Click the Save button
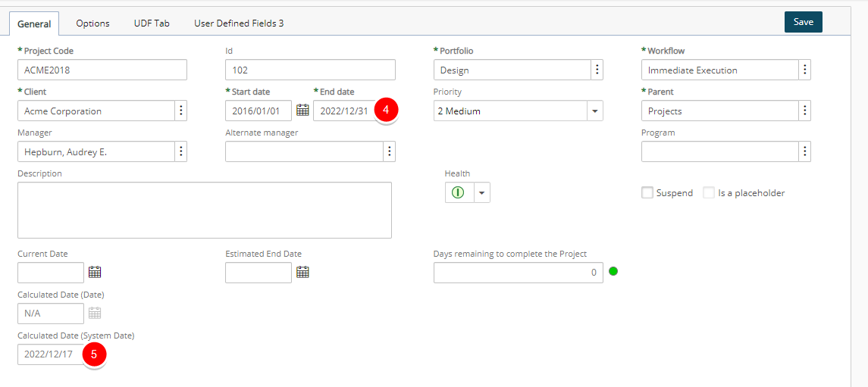Screen dimensions: 868x387 click(804, 22)
